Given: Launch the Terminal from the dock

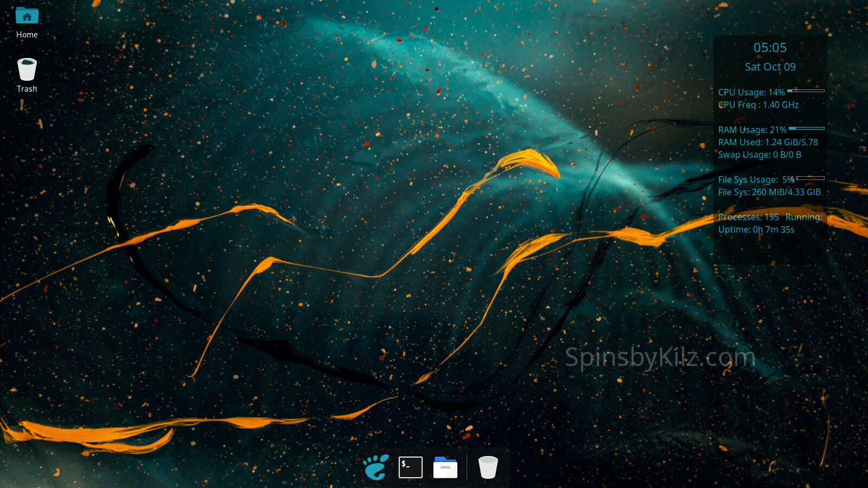Looking at the screenshot, I should [x=411, y=467].
